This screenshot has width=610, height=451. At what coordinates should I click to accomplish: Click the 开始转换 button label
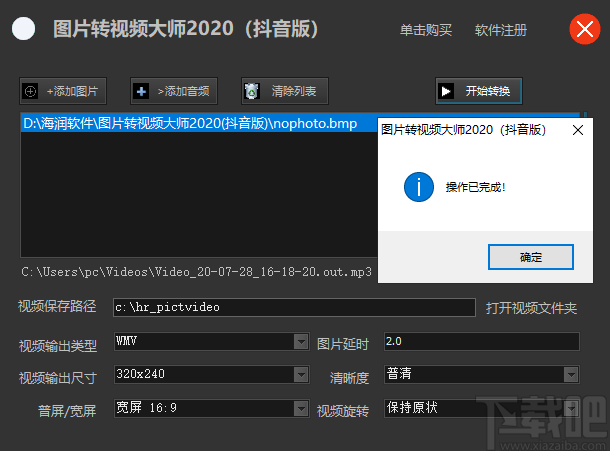pyautogui.click(x=488, y=91)
